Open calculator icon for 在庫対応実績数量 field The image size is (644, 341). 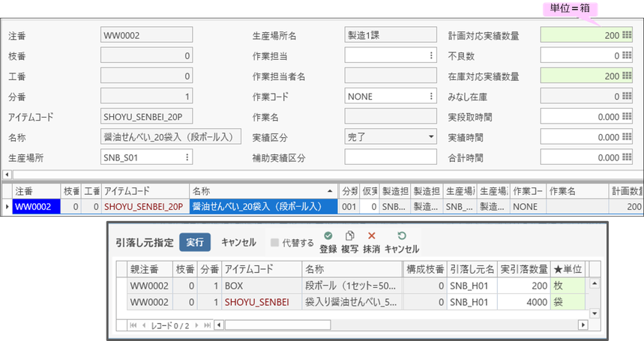[627, 76]
